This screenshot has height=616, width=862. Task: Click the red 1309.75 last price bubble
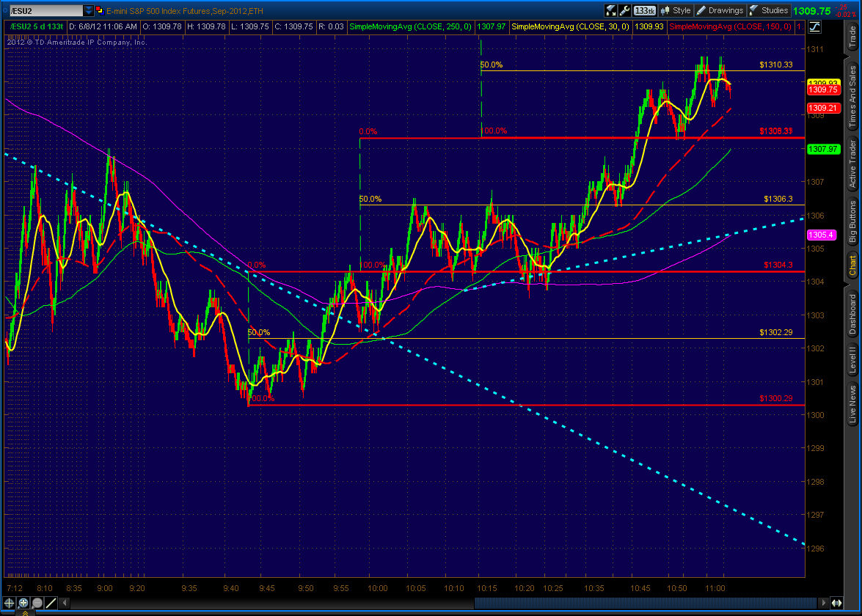coord(823,89)
